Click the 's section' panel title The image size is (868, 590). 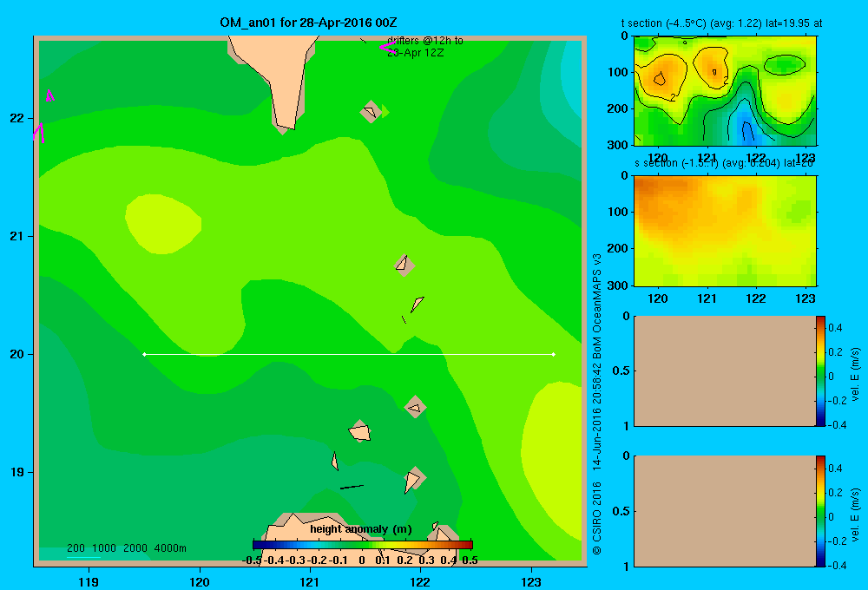(x=724, y=163)
